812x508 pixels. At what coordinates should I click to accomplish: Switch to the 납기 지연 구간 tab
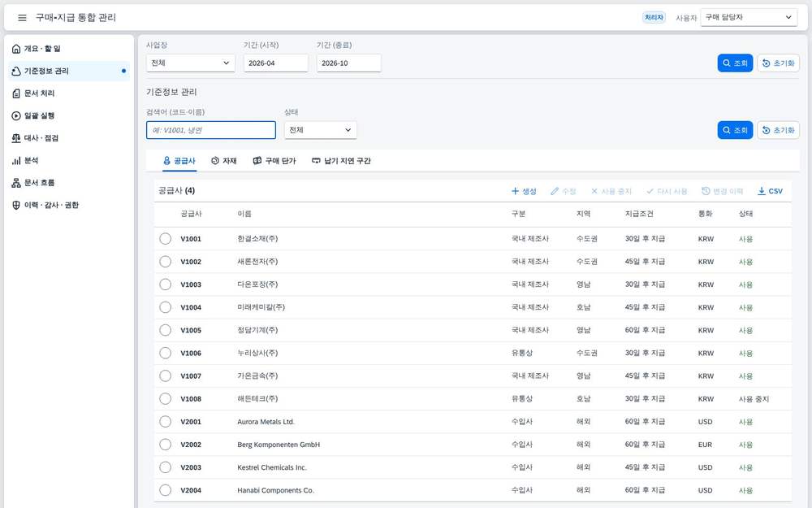click(x=341, y=161)
